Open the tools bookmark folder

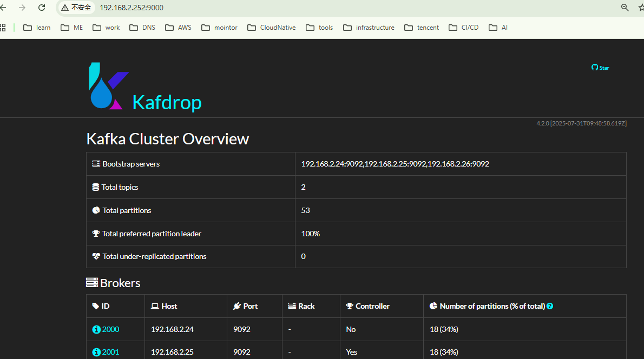click(x=319, y=28)
